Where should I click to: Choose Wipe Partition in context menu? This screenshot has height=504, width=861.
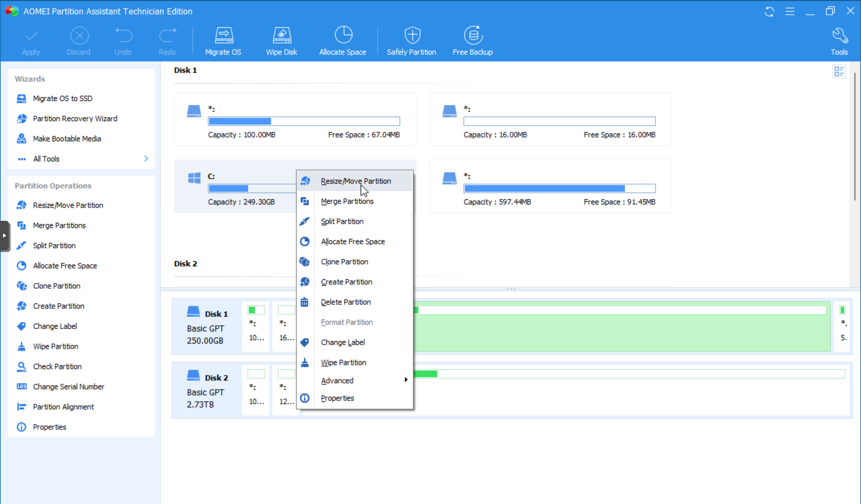(355, 362)
